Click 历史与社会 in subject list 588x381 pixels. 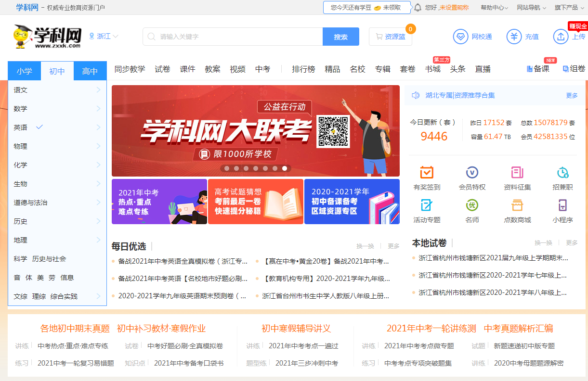click(x=49, y=259)
